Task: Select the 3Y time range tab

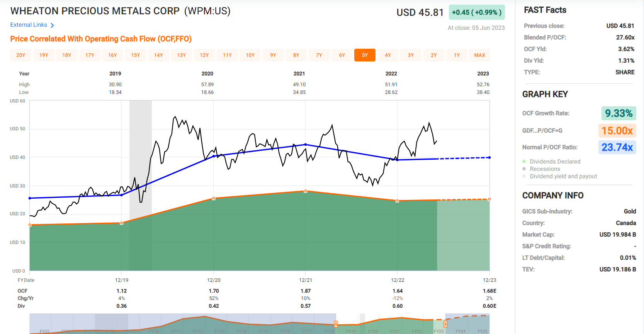Action: (411, 55)
